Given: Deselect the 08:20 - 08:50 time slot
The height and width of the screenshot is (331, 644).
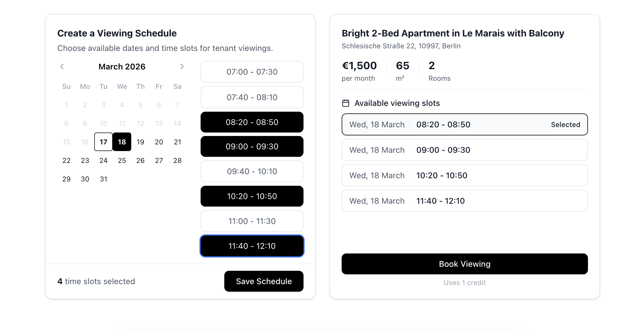Looking at the screenshot, I should point(252,122).
